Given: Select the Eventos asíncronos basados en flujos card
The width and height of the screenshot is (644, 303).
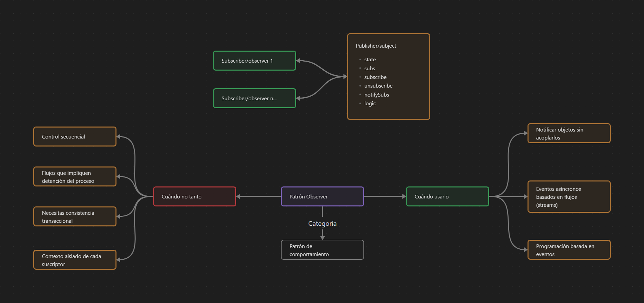Looking at the screenshot, I should 569,196.
